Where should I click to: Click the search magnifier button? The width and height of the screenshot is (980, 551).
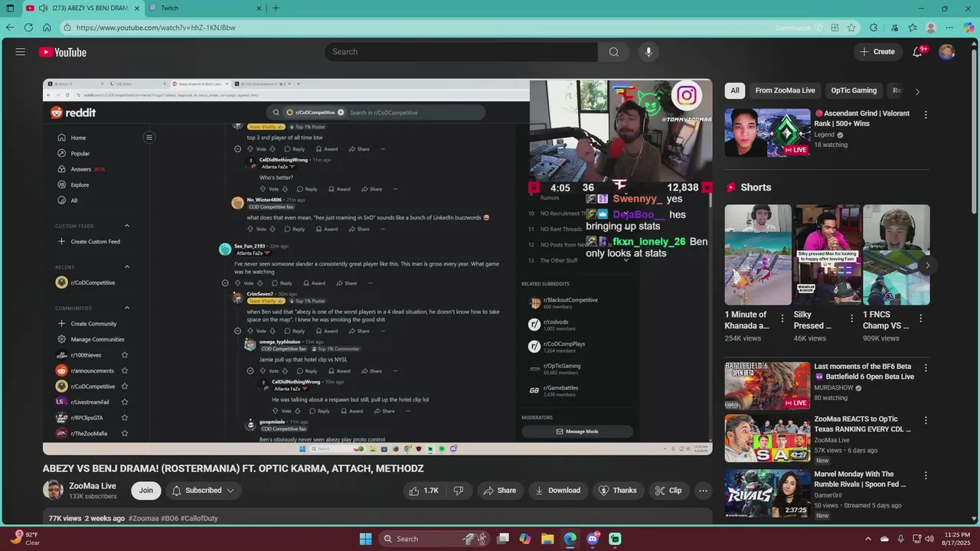614,52
